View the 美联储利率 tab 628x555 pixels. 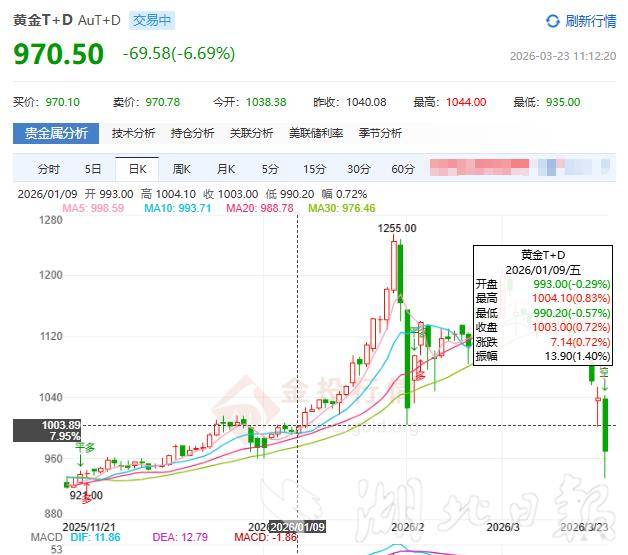(x=316, y=134)
